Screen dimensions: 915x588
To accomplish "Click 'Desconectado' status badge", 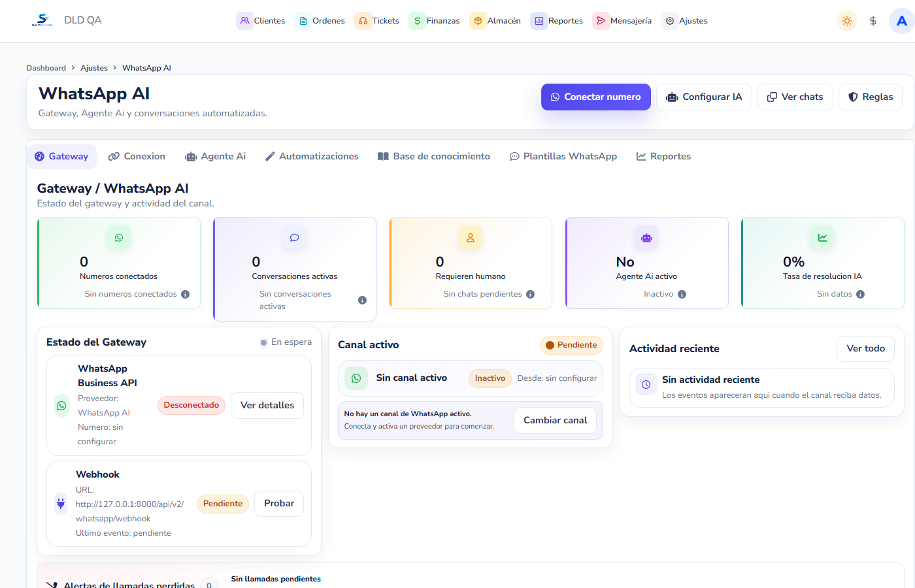I will click(x=191, y=405).
